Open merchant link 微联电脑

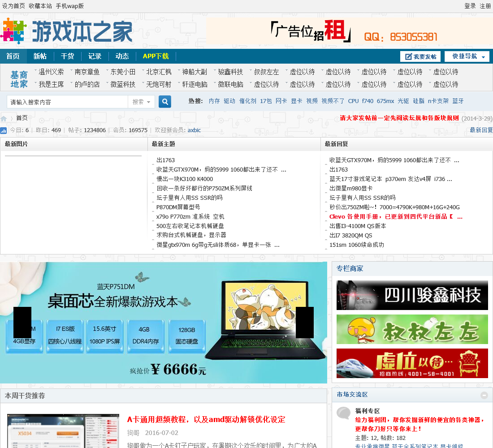230,85
